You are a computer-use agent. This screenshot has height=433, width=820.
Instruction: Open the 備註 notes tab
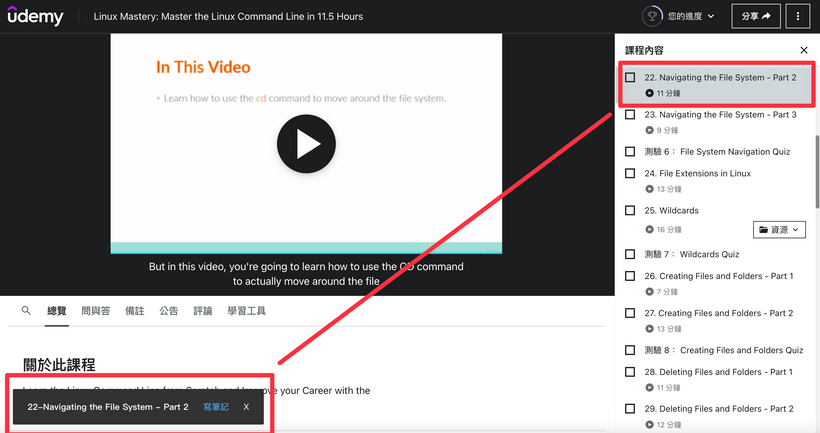(134, 311)
